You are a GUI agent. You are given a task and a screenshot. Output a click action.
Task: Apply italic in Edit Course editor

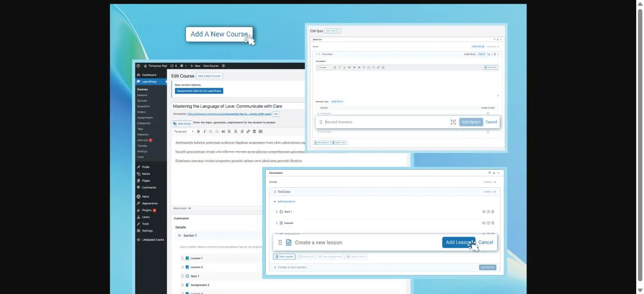[205, 132]
